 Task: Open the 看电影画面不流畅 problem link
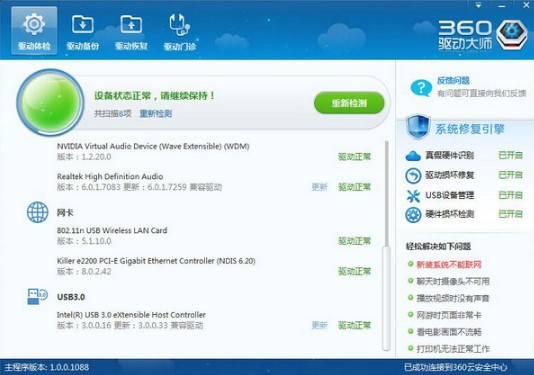click(x=449, y=332)
